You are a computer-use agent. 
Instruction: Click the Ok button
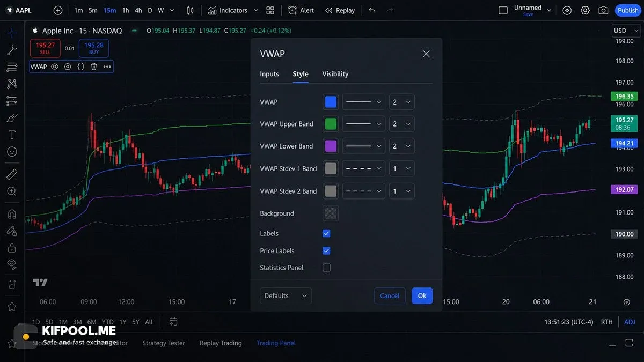click(422, 295)
